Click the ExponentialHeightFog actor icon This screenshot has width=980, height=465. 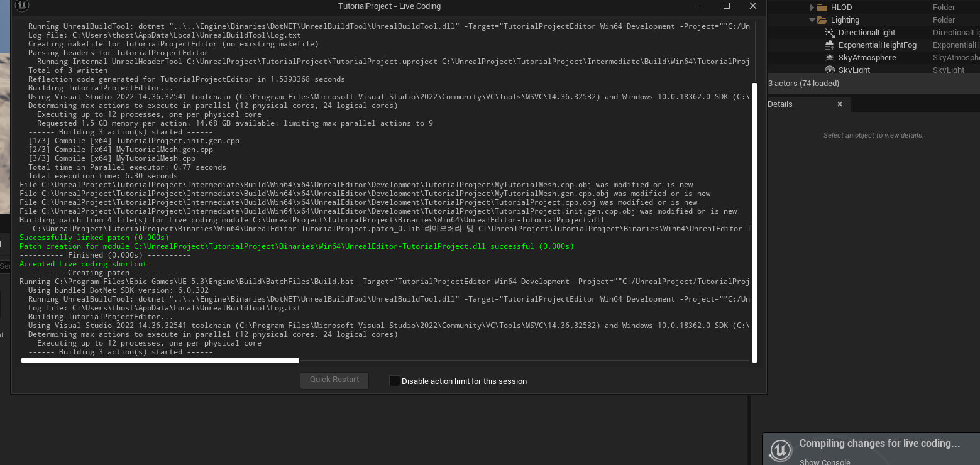click(830, 45)
